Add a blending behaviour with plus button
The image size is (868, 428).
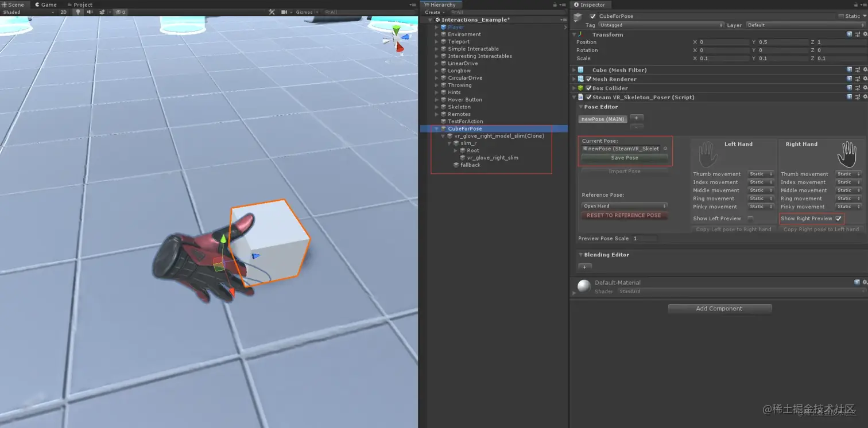click(585, 267)
